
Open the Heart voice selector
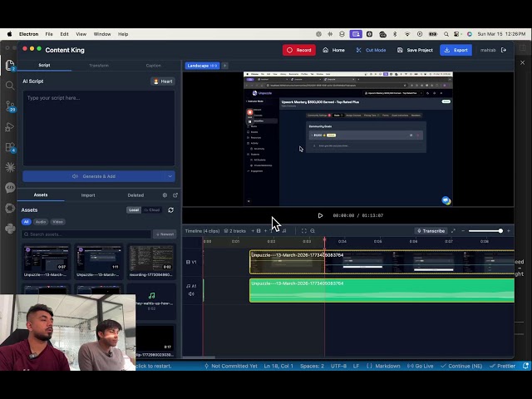[163, 81]
